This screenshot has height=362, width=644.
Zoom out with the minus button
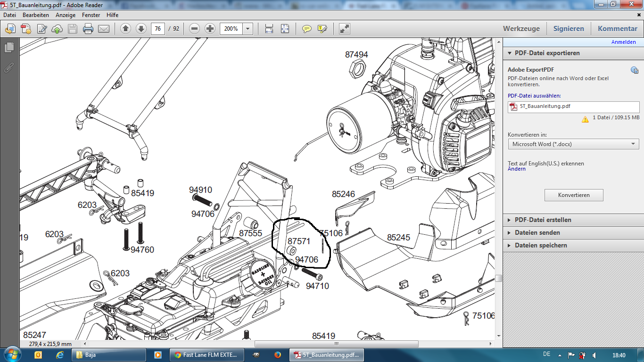195,29
